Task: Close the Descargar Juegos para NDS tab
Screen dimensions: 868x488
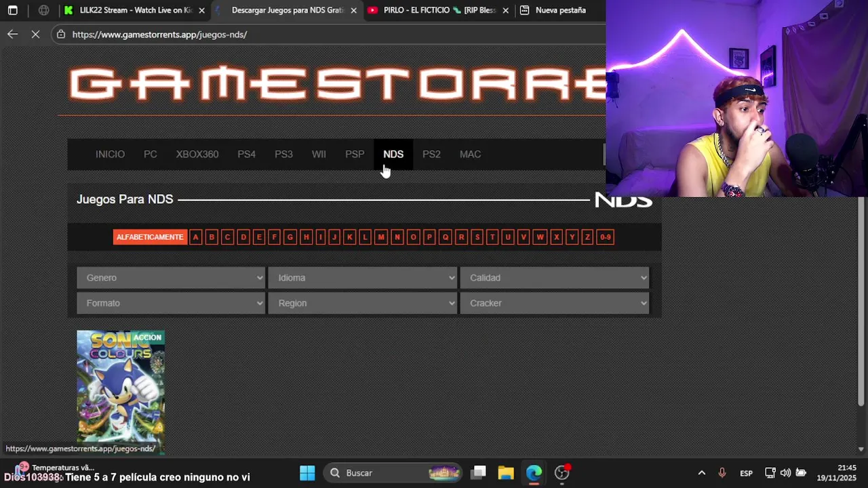Action: pyautogui.click(x=353, y=10)
